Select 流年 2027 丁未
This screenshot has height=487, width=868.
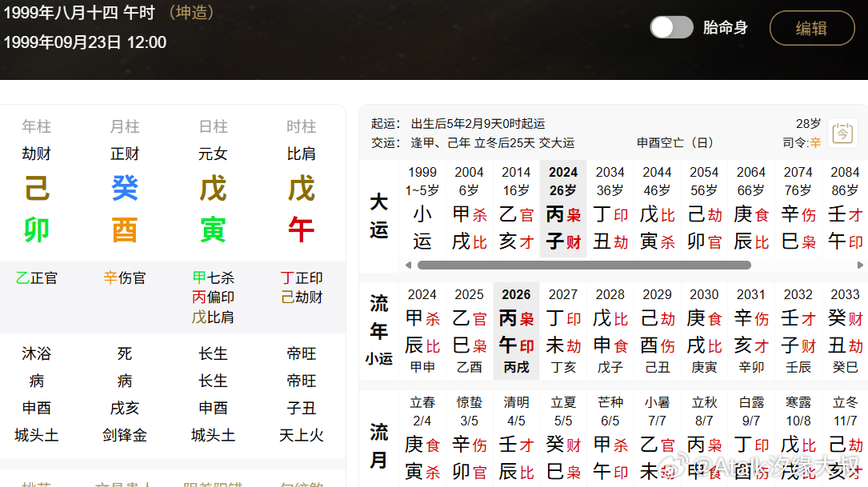563,331
